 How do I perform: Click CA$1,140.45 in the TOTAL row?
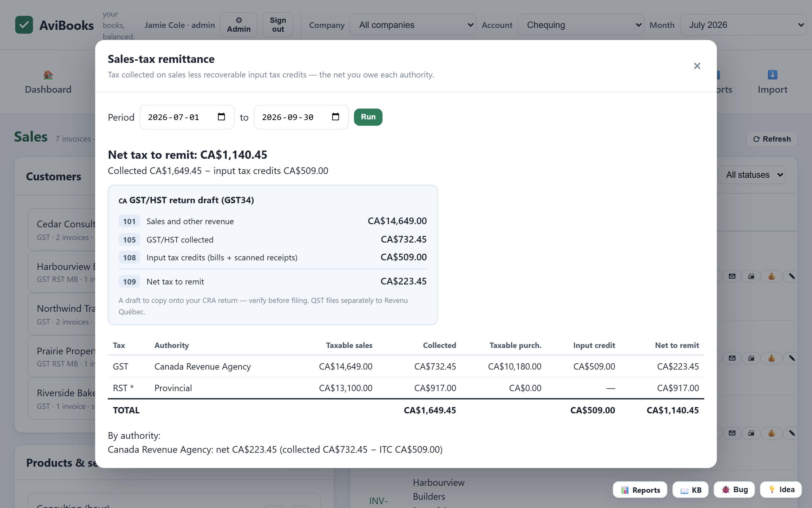pyautogui.click(x=673, y=410)
